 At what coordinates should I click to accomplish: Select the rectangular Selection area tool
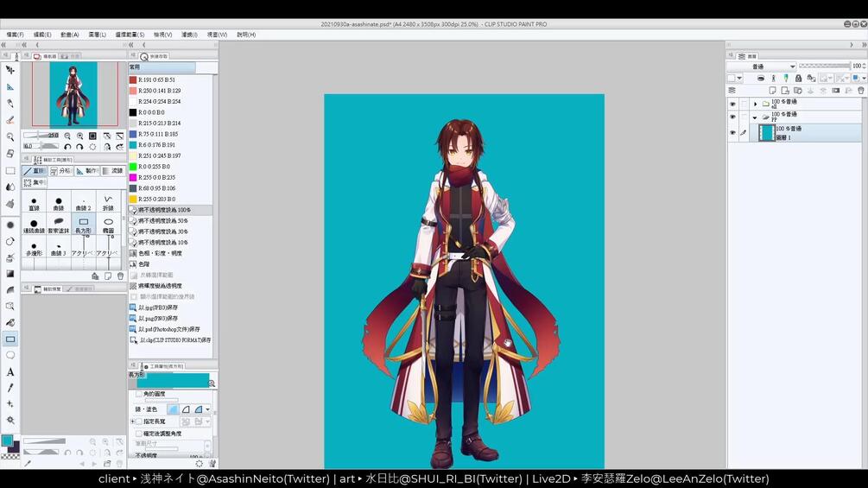[10, 170]
